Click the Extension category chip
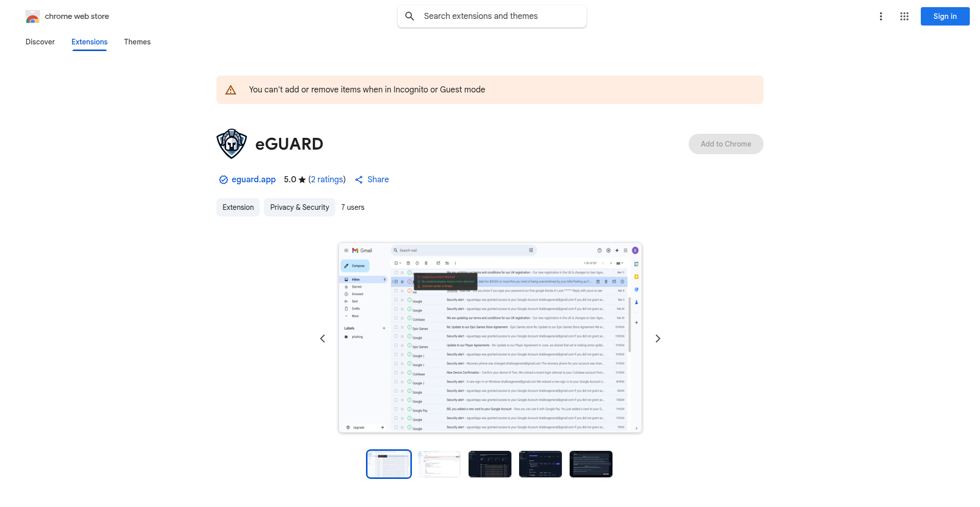 [238, 207]
